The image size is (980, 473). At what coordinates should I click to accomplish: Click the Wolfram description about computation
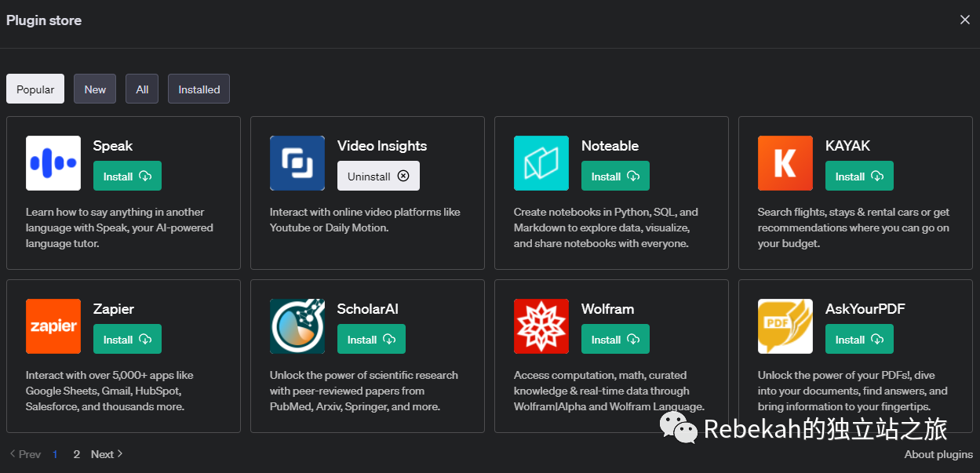point(609,391)
